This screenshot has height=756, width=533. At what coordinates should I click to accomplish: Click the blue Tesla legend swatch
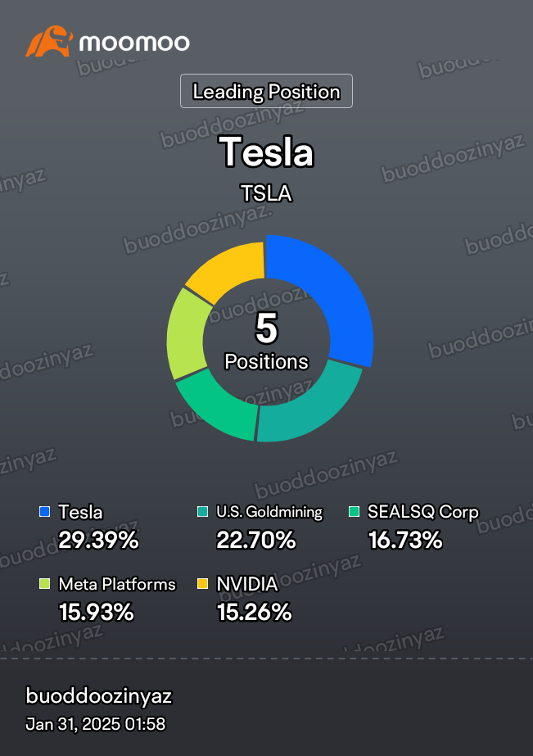[x=45, y=512]
